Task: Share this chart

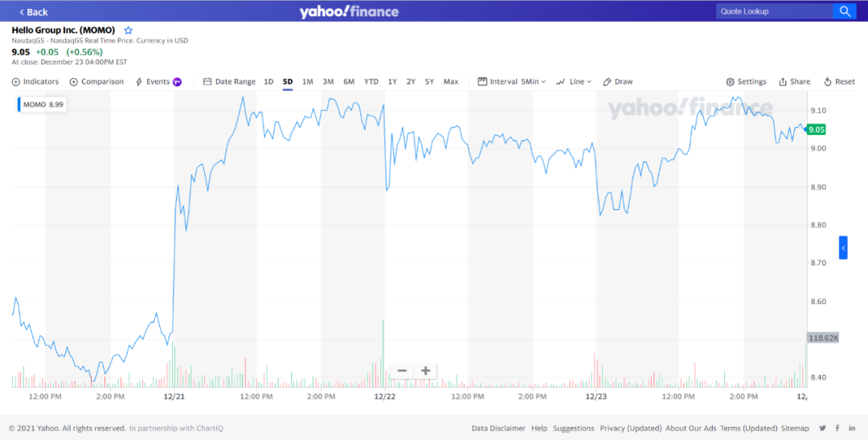Action: tap(794, 82)
